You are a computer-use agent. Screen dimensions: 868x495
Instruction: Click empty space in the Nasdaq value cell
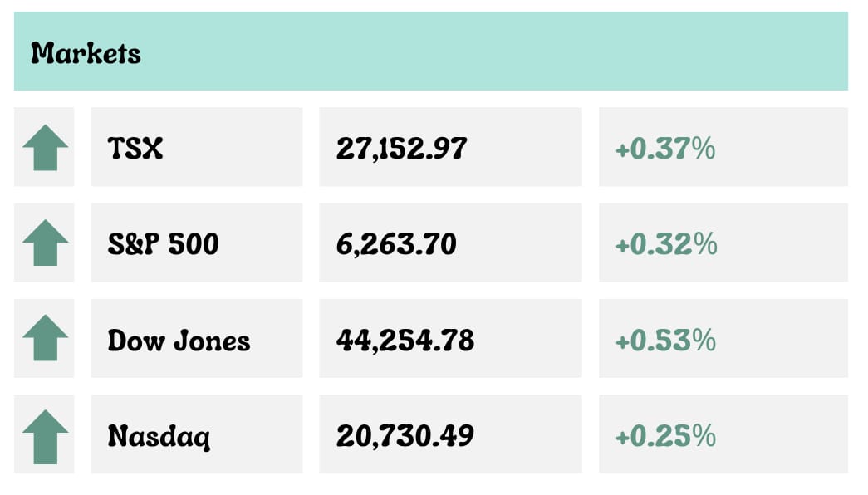coord(528,434)
